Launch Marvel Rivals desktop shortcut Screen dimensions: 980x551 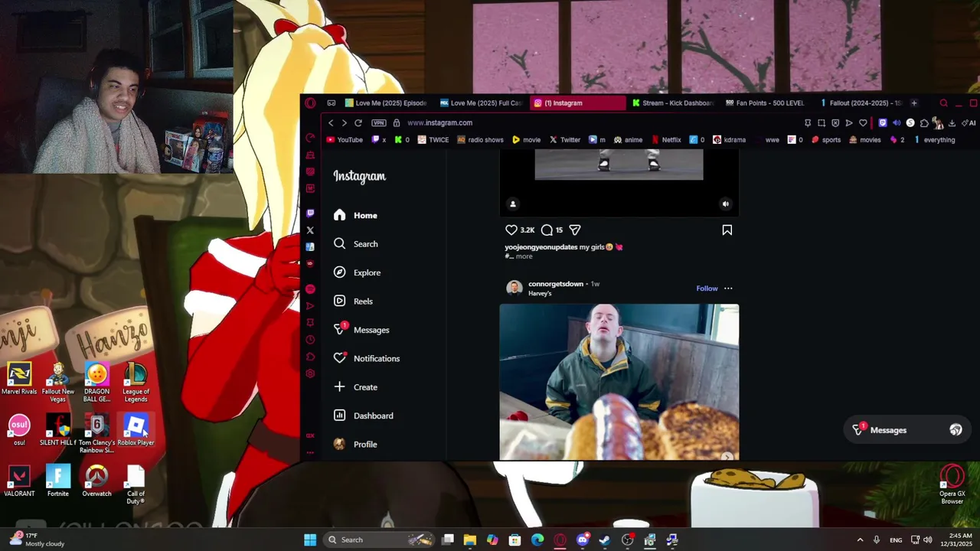coord(19,380)
